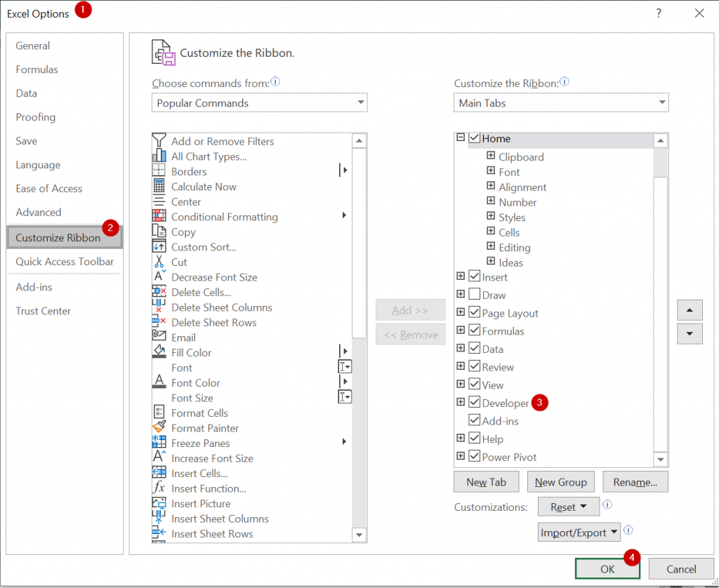Click the Conditional Formatting icon
This screenshot has height=588, width=719.
click(159, 216)
